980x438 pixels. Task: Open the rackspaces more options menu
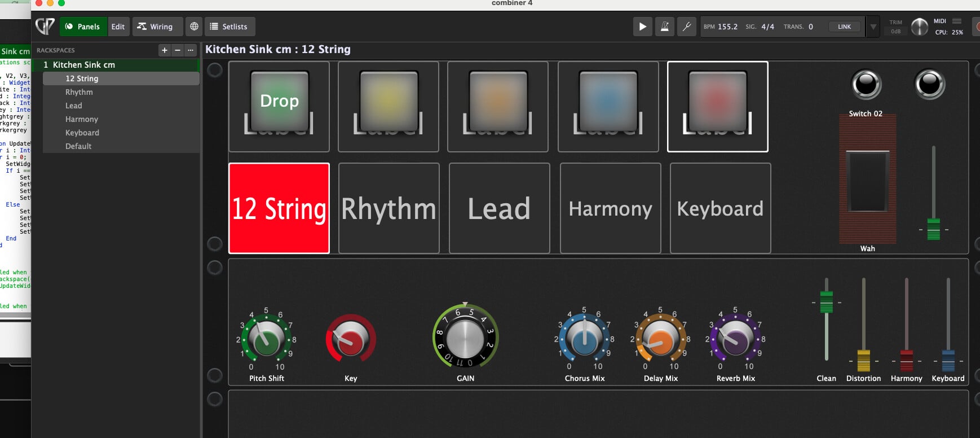(191, 50)
